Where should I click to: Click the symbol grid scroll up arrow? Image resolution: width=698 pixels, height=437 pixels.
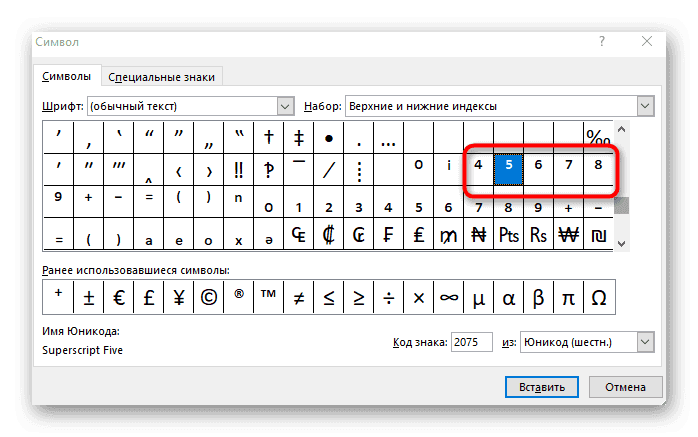(621, 129)
